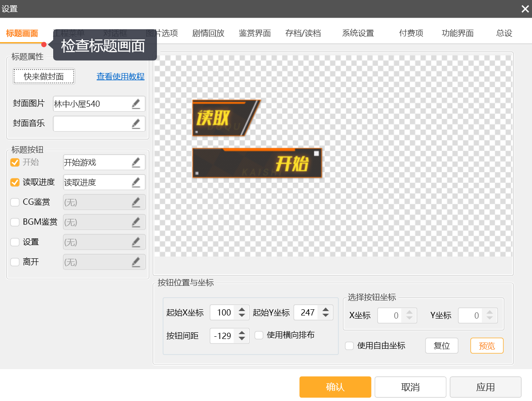
Task: Click the pencil icon in CG鉴赏 row
Action: pyautogui.click(x=136, y=202)
